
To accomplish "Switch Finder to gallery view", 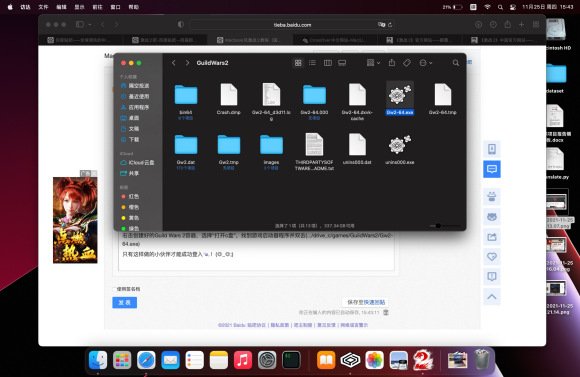I will (342, 63).
